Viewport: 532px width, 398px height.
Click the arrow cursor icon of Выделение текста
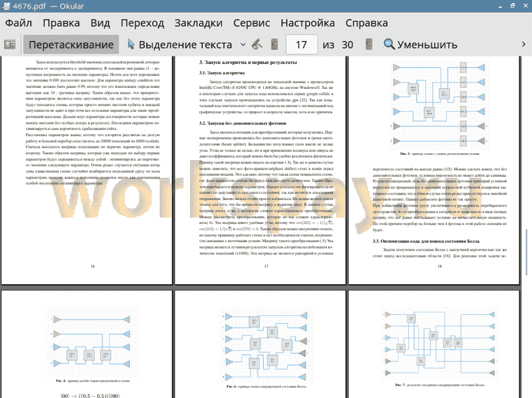tap(131, 44)
